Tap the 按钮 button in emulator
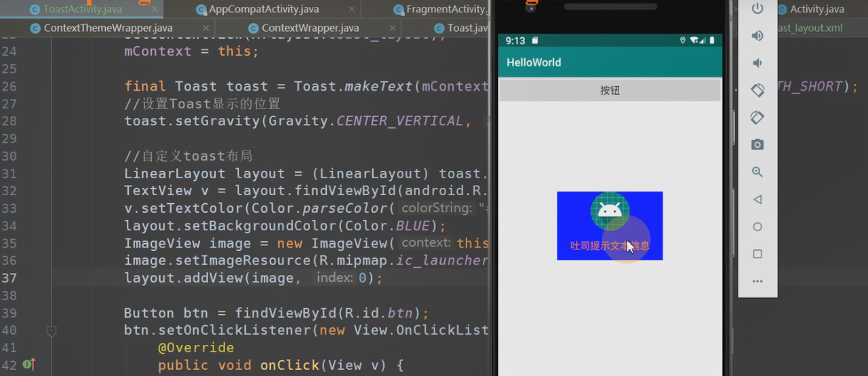868x376 pixels. click(x=610, y=90)
